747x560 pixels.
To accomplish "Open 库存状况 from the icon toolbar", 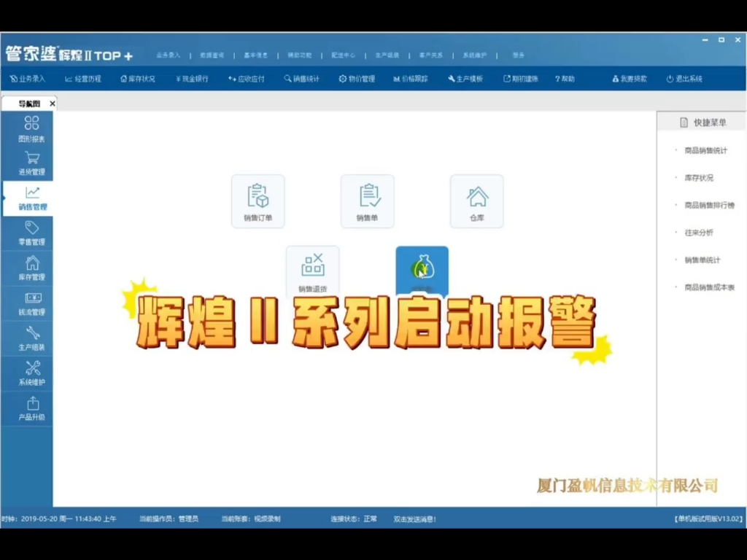I will coord(138,79).
